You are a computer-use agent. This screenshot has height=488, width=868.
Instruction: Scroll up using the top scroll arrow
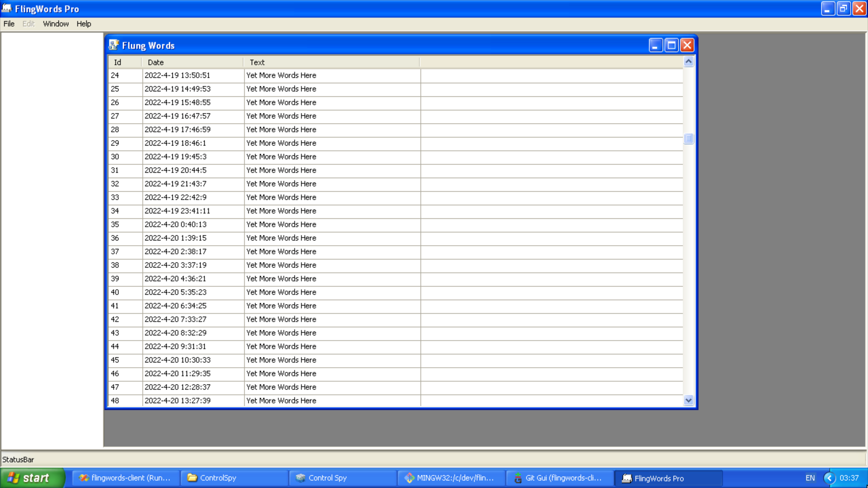689,61
